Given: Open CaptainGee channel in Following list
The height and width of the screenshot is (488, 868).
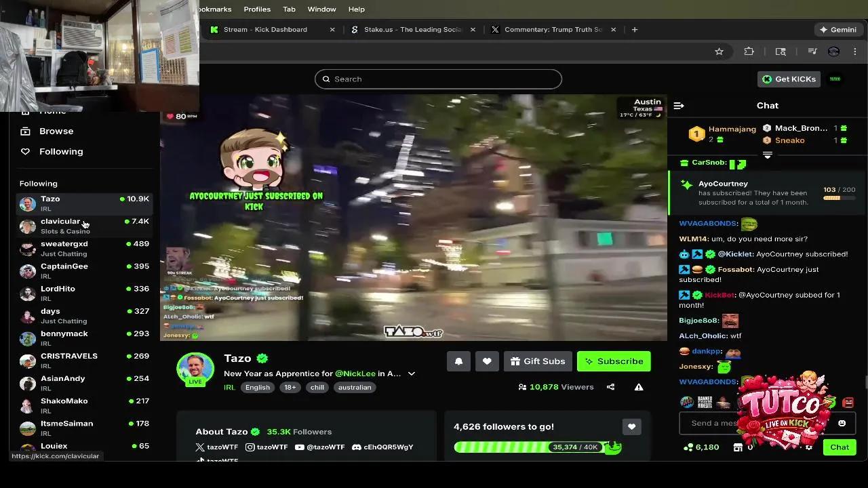Looking at the screenshot, I should coord(84,270).
